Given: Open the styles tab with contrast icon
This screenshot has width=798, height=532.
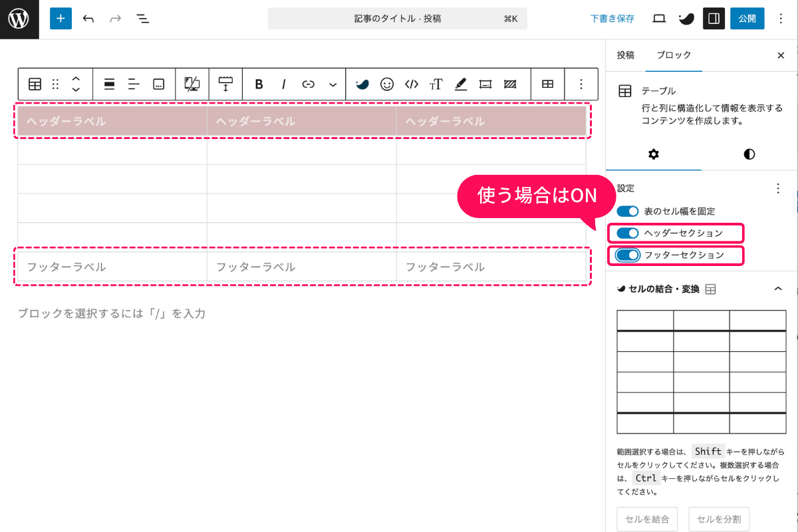Looking at the screenshot, I should coord(749,154).
